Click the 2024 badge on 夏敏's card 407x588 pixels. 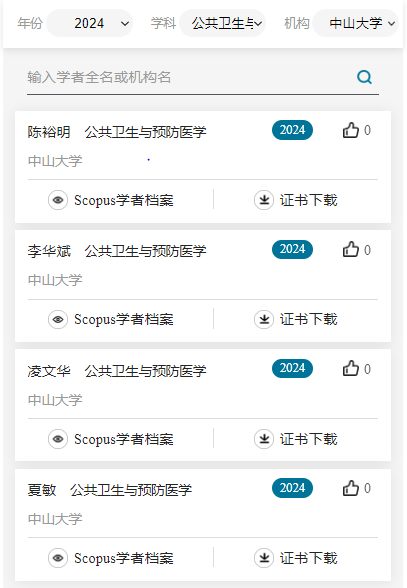[292, 488]
